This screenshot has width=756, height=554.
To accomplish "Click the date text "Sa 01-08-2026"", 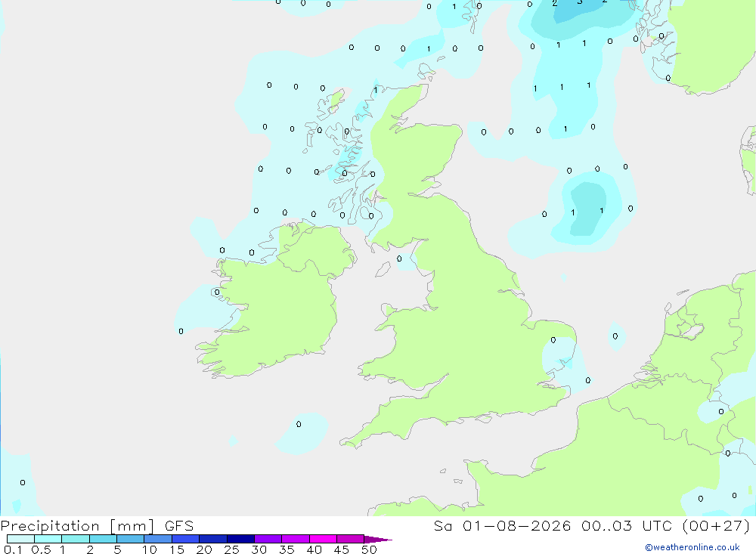I will [x=503, y=526].
